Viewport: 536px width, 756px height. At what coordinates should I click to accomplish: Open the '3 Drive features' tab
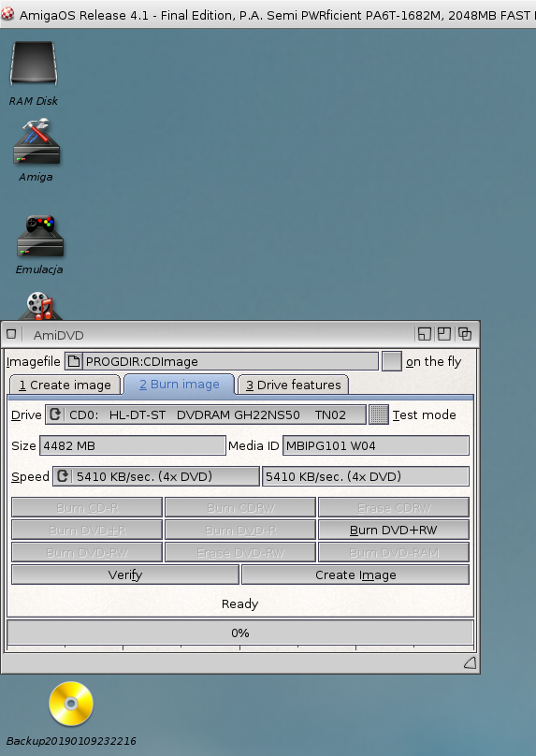[293, 385]
